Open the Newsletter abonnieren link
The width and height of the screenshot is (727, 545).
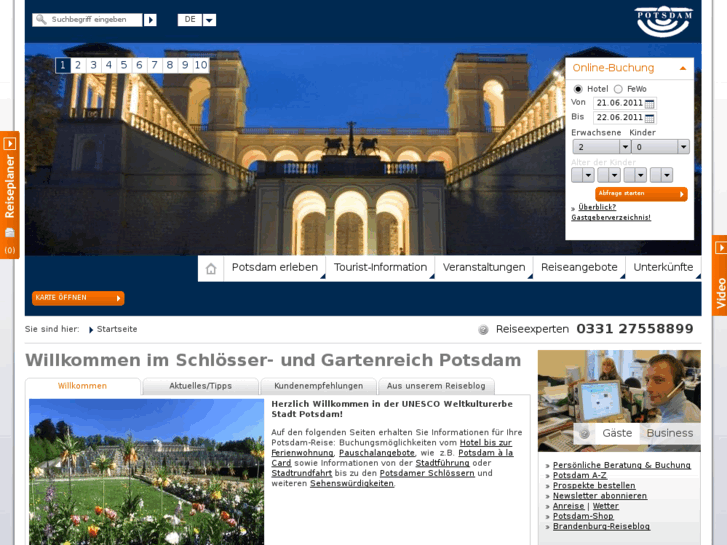[x=600, y=496]
